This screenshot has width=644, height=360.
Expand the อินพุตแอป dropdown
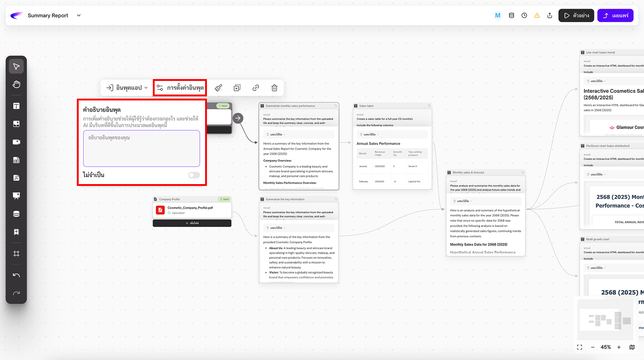[127, 88]
